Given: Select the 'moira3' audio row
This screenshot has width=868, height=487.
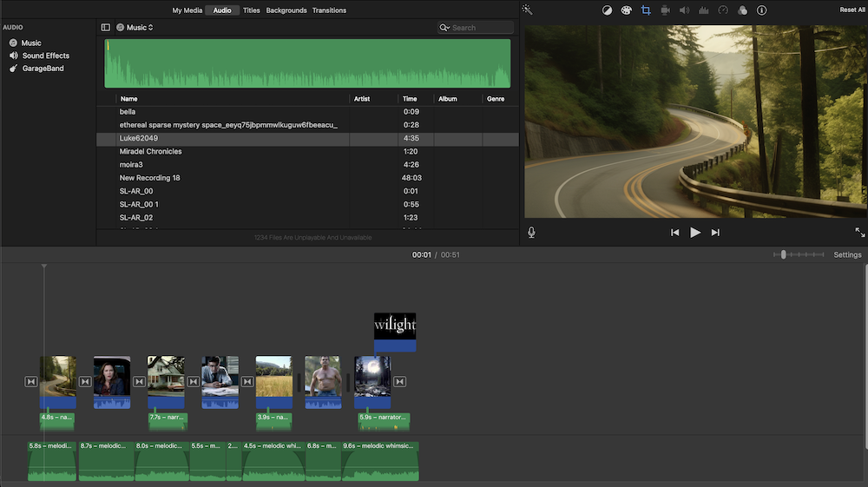Looking at the screenshot, I should click(308, 165).
